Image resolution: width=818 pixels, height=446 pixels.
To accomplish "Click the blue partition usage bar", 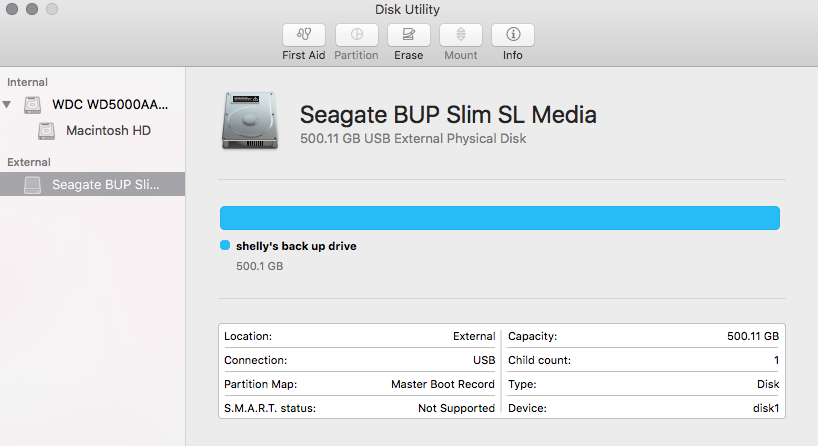I will (x=499, y=218).
